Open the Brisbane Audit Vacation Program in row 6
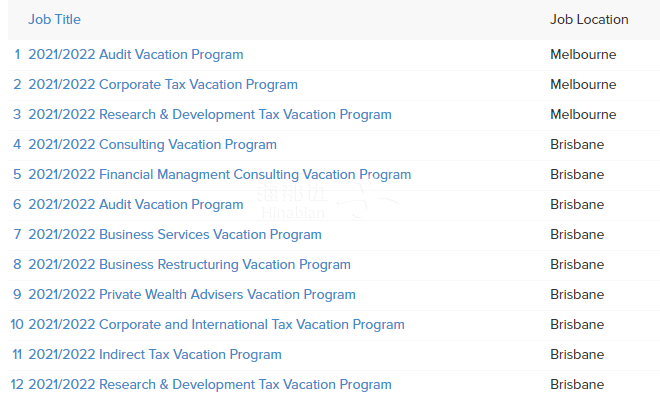660x399 pixels. [x=136, y=205]
